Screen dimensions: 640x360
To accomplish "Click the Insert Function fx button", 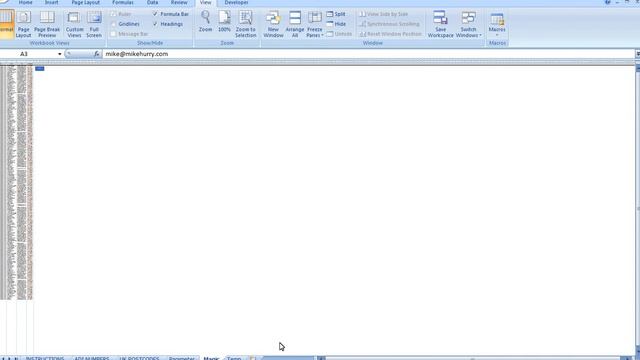I will coord(97,54).
